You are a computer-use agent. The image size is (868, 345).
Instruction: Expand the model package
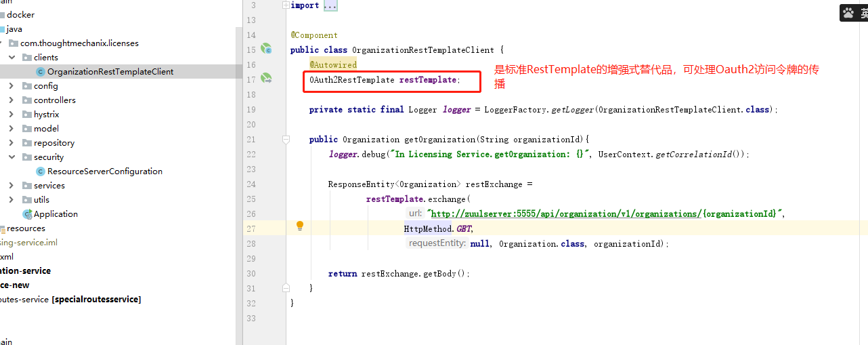coord(12,129)
